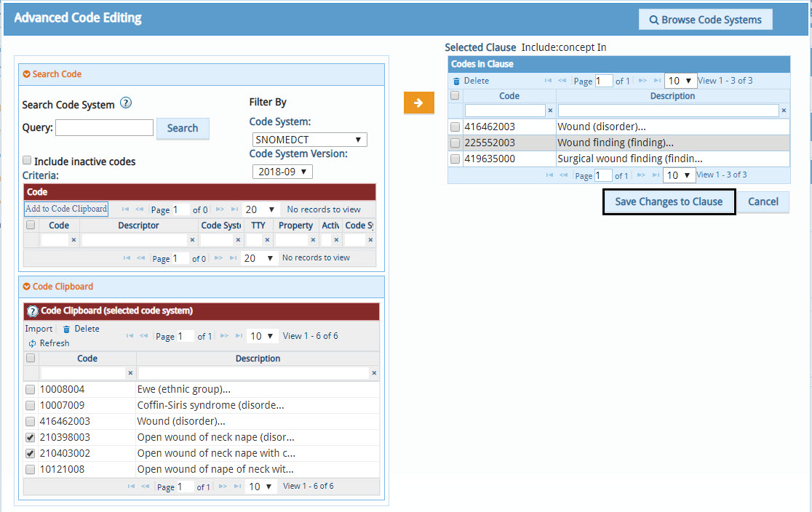Open Browse Code Systems

click(705, 20)
